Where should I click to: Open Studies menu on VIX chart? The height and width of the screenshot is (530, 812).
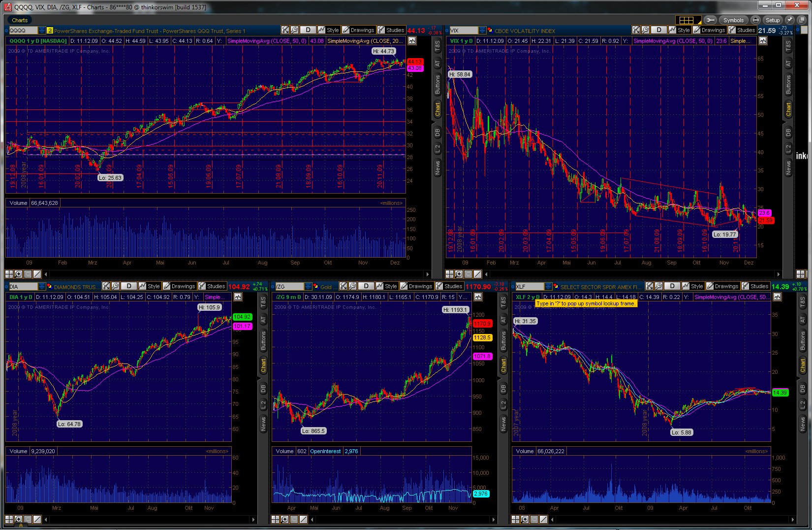[x=742, y=30]
